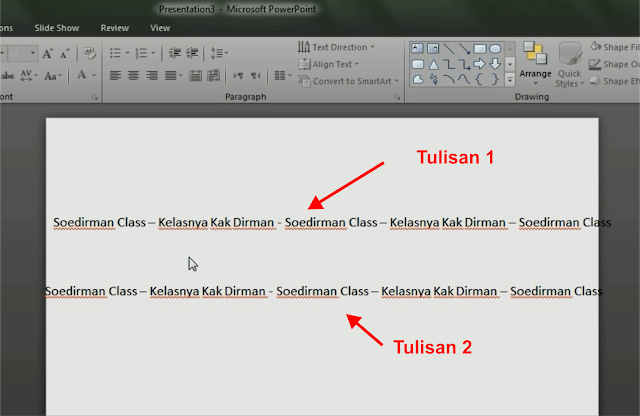The image size is (640, 416).
Task: Select the Right Brace shape
Action: pyautogui.click(x=495, y=79)
